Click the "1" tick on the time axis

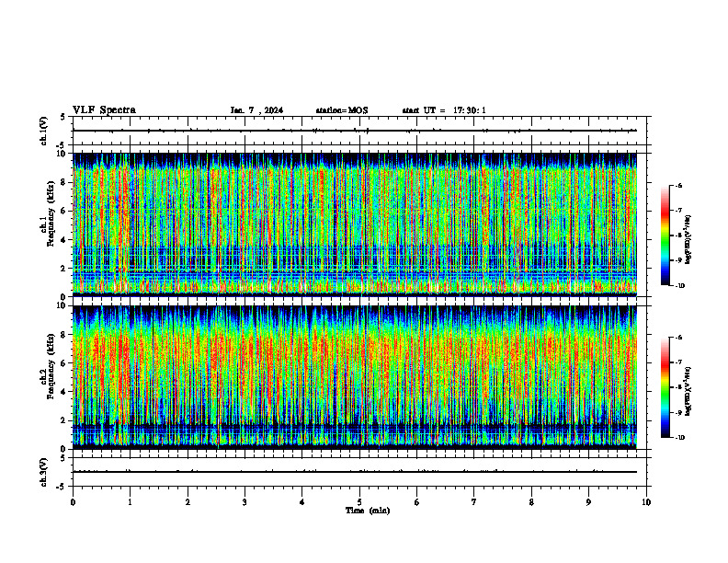pos(130,502)
